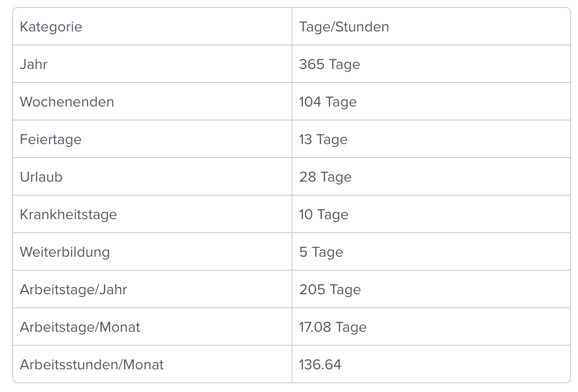
Task: Select the Krankheitstage cell
Action: click(69, 214)
